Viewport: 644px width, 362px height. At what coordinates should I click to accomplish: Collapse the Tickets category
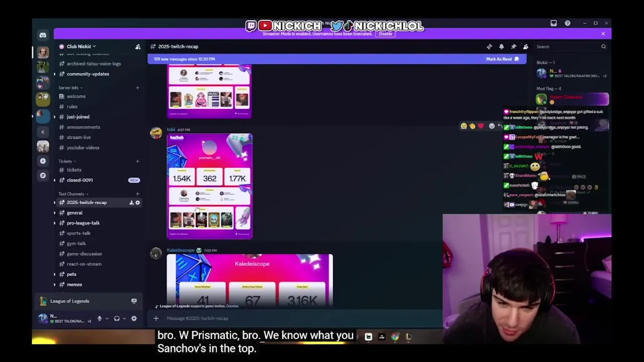[67, 161]
